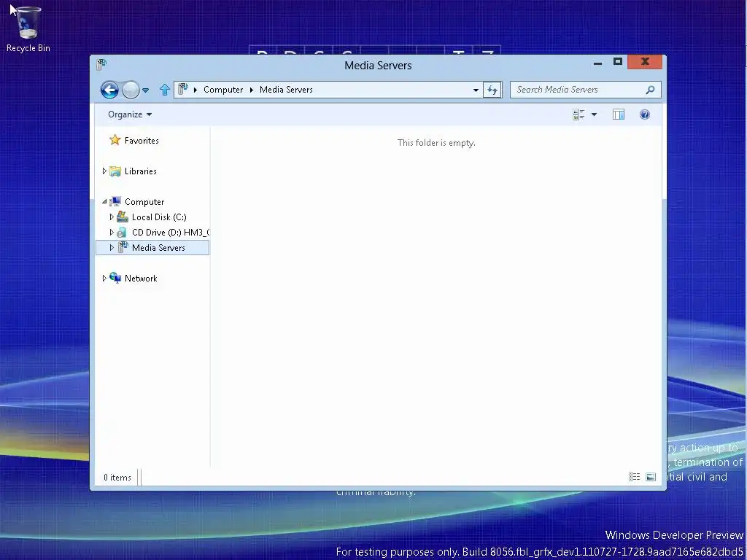Expand the arrow after Computer in breadcrumb
This screenshot has width=747, height=560.
[x=252, y=90]
